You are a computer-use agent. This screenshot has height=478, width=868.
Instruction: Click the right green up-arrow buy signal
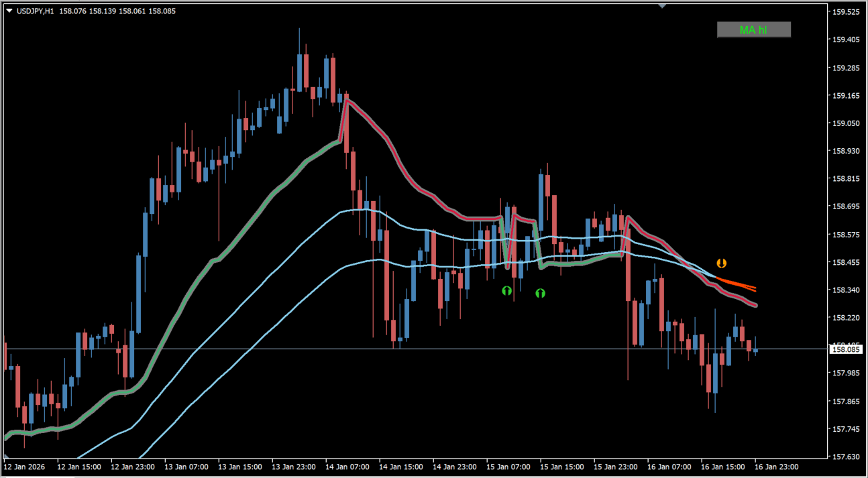click(x=540, y=293)
